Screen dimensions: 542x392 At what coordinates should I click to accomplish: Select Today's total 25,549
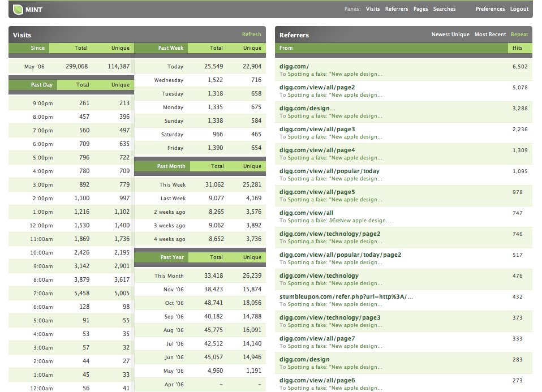[x=213, y=66]
